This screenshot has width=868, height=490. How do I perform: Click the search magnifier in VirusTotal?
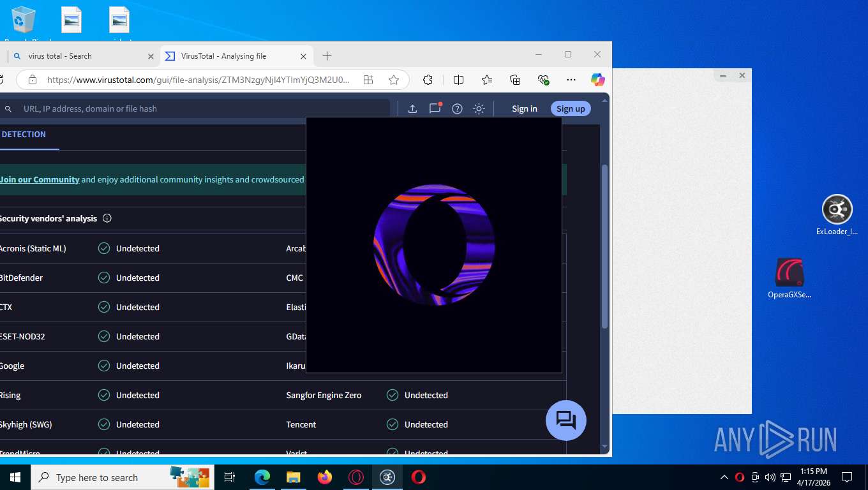(8, 109)
